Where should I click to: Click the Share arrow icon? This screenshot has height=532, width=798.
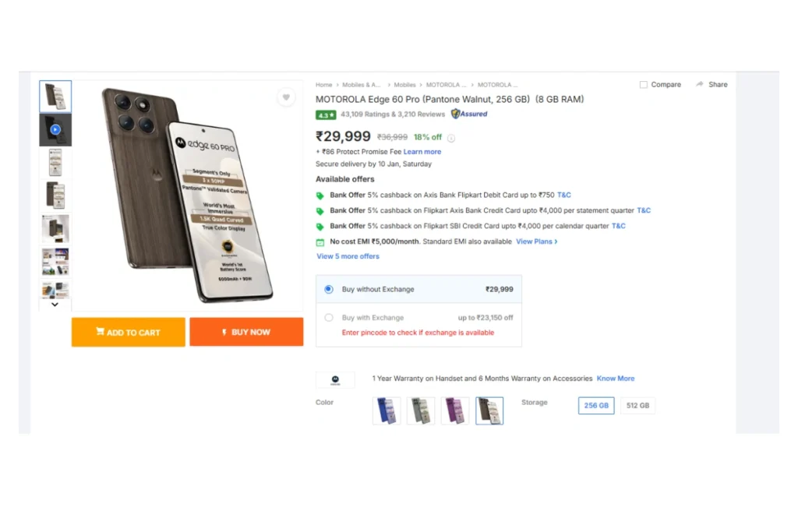coord(700,84)
